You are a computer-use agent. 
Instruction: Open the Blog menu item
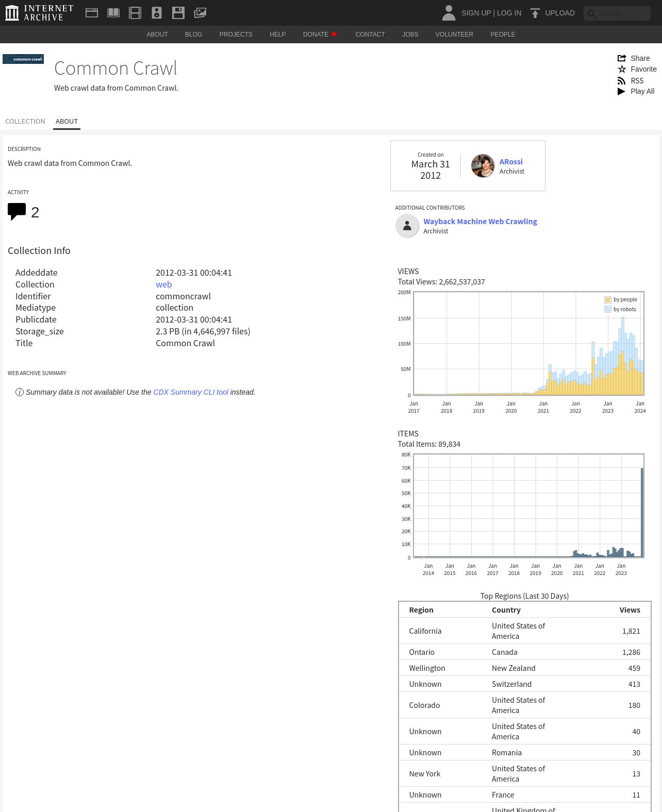194,35
